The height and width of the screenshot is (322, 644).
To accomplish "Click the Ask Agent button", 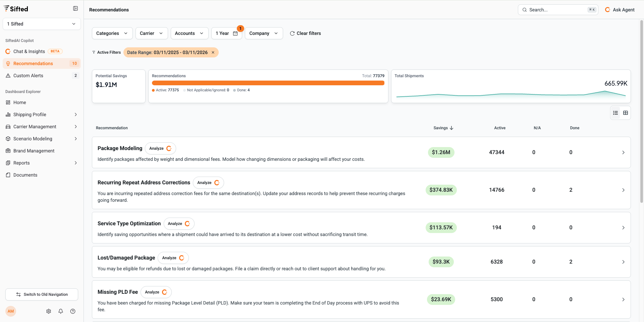I will pos(620,10).
